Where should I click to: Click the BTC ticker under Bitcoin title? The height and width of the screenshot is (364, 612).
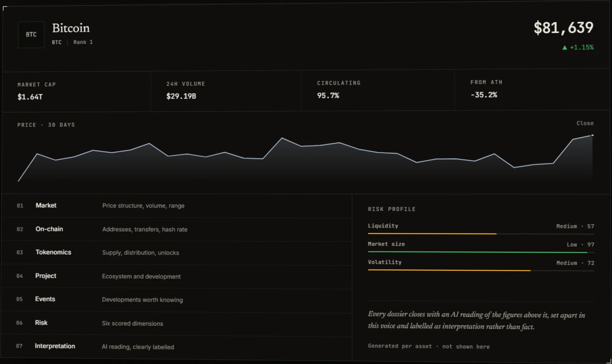click(x=56, y=42)
